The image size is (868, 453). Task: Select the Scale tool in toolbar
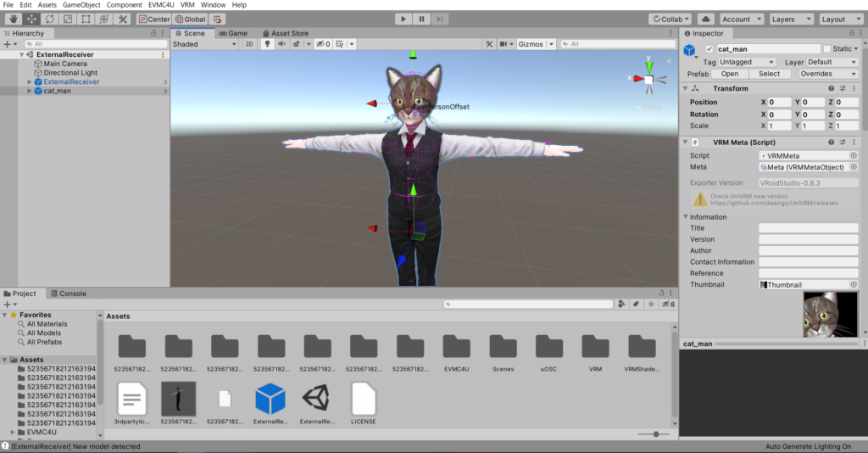click(68, 19)
